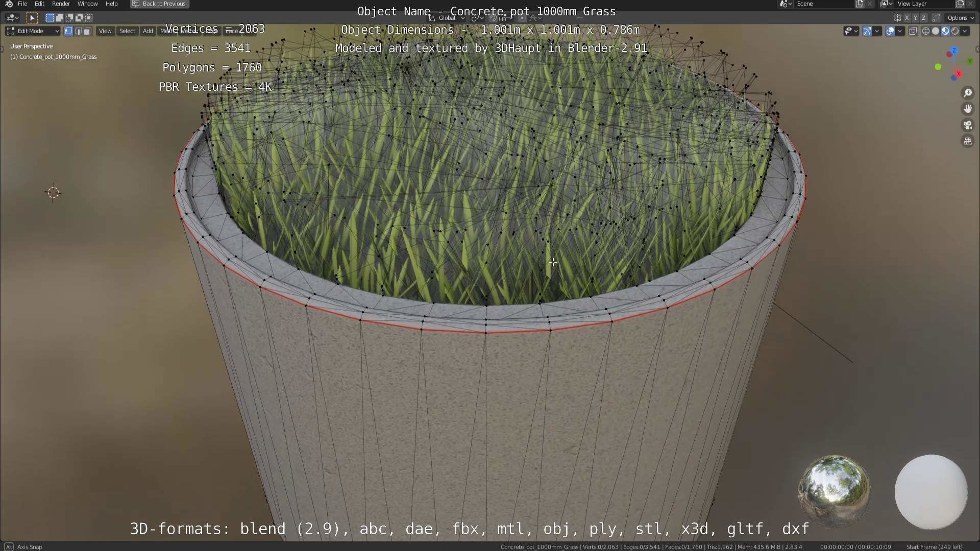Open the viewport shading options dropdown
The image size is (980, 551).
(x=965, y=31)
